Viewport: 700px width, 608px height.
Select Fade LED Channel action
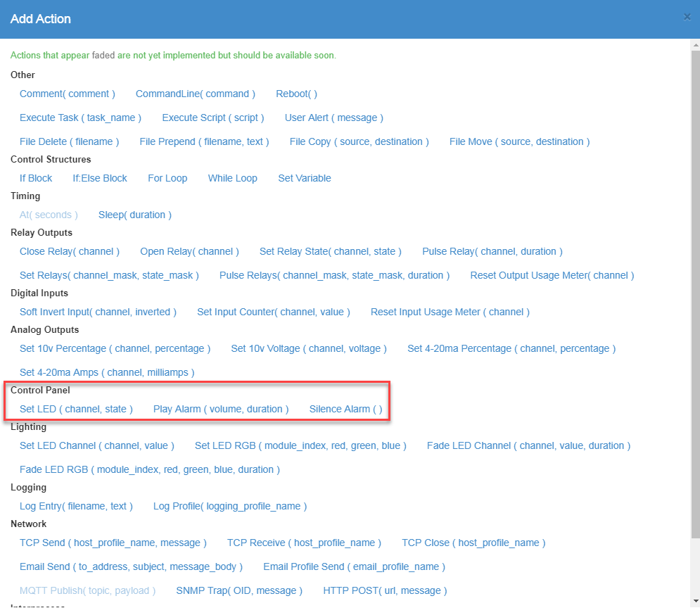[528, 445]
